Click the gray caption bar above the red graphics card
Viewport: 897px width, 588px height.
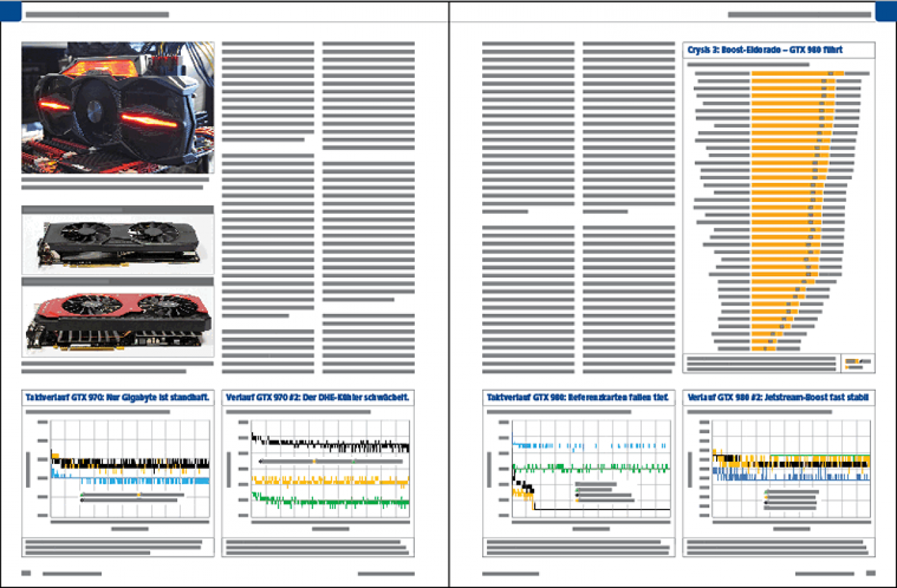pos(117,281)
